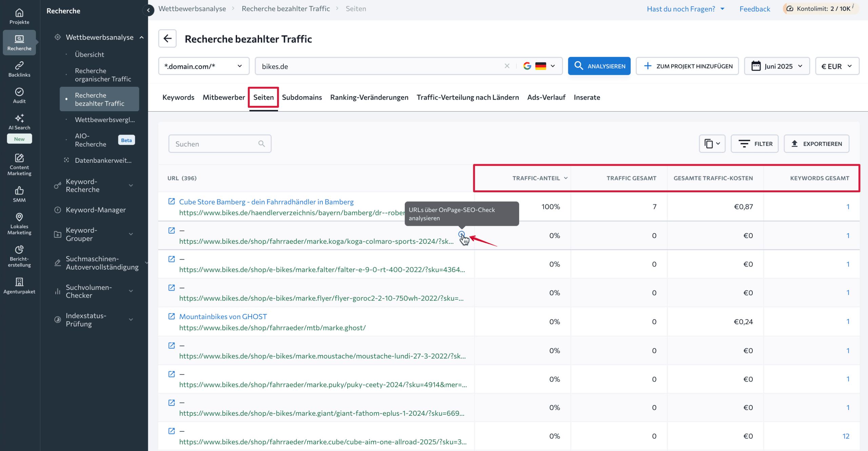Expand Keyword-Grouper menu

click(131, 234)
